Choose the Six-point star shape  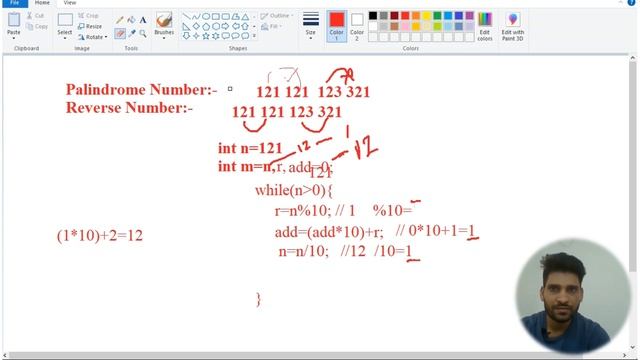(x=216, y=36)
